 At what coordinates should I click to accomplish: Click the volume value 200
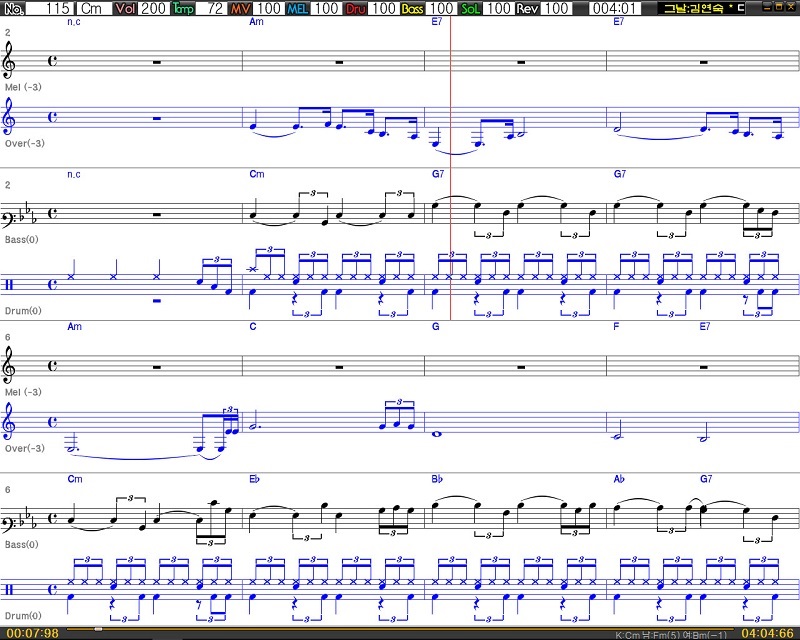[154, 8]
